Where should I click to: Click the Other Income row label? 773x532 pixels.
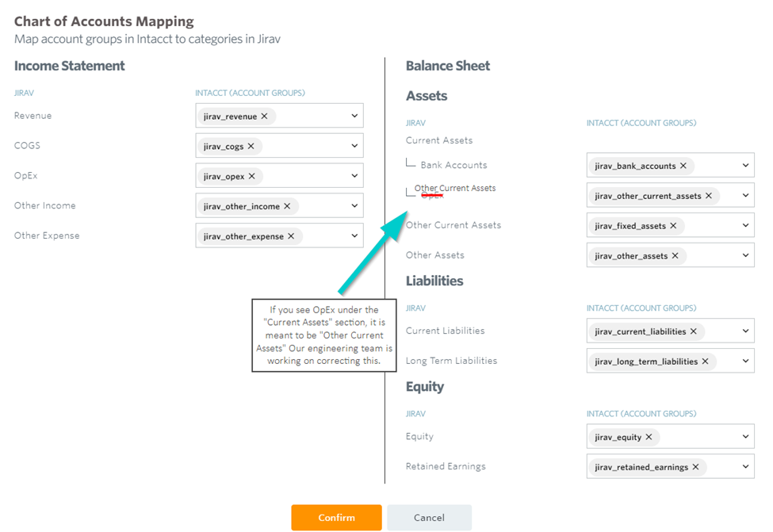tap(45, 205)
